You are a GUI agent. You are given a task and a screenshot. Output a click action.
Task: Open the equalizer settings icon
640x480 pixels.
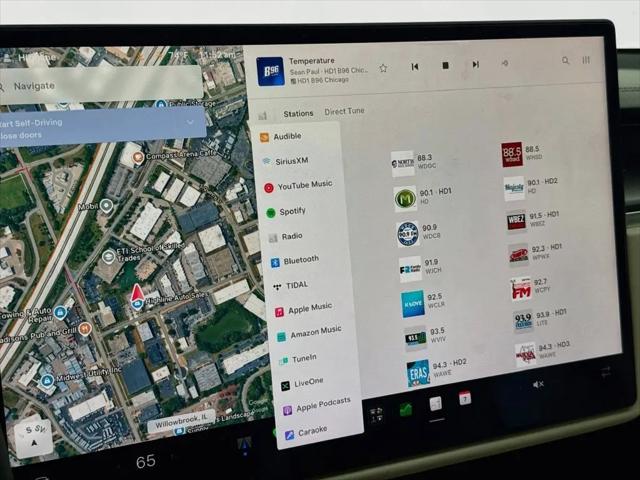[586, 60]
